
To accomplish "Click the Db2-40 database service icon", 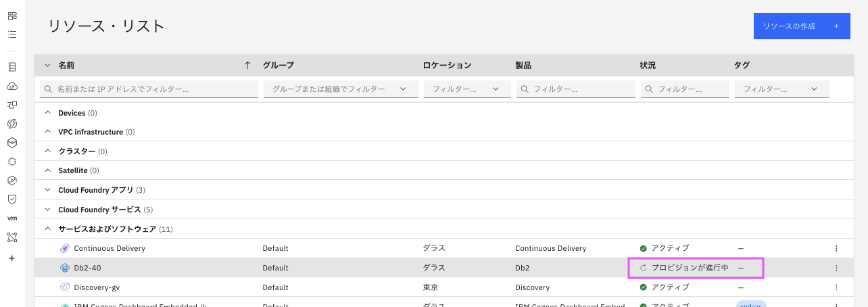I will coord(65,268).
